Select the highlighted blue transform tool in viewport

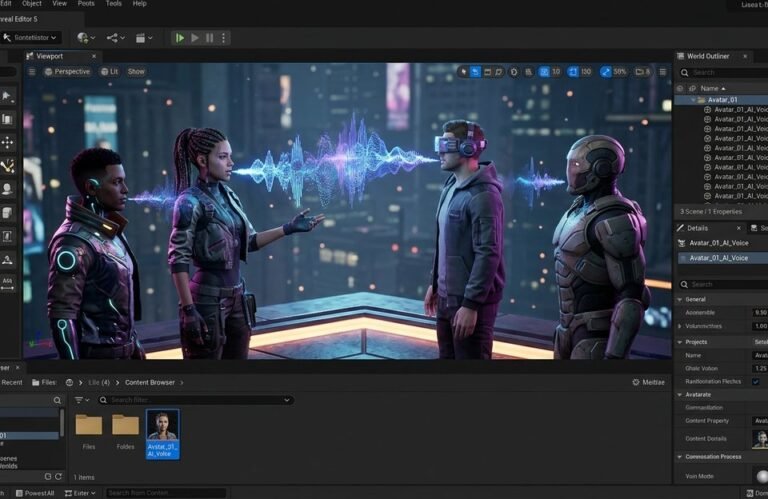(475, 72)
